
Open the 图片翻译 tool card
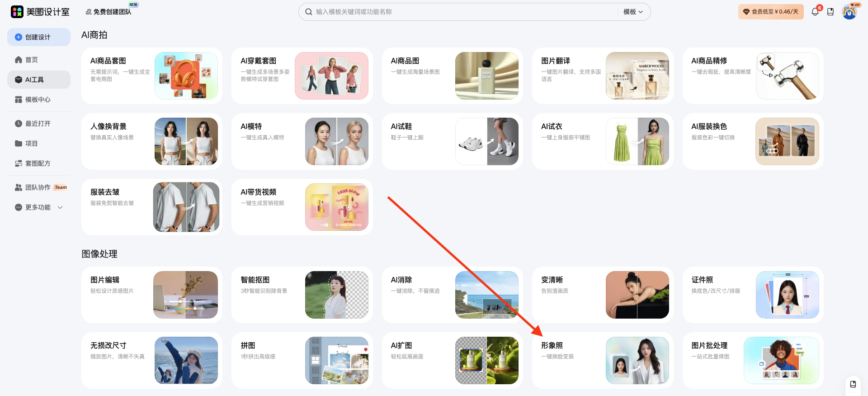pos(603,76)
